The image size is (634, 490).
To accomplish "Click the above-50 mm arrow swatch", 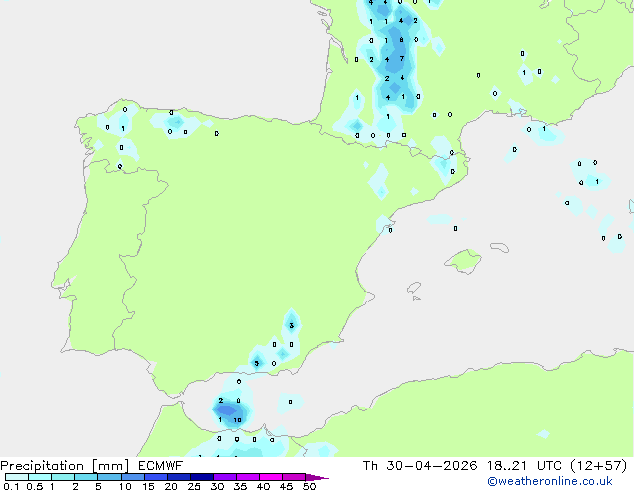I will pyautogui.click(x=317, y=477).
